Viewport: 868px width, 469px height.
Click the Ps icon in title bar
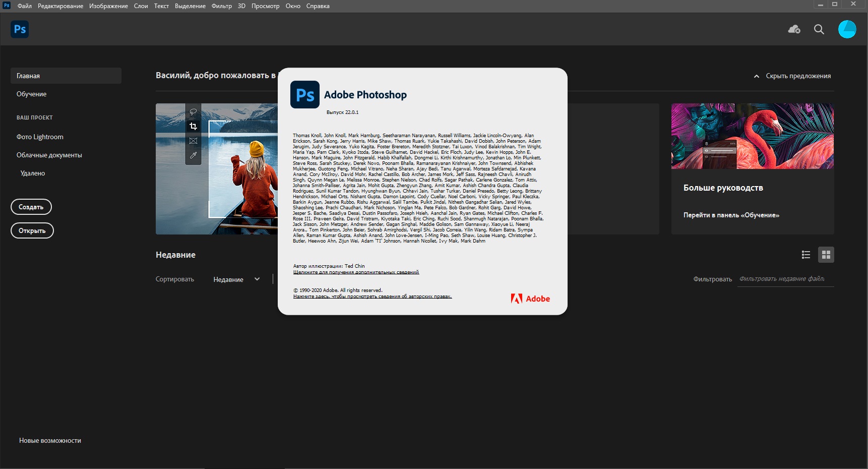point(7,6)
